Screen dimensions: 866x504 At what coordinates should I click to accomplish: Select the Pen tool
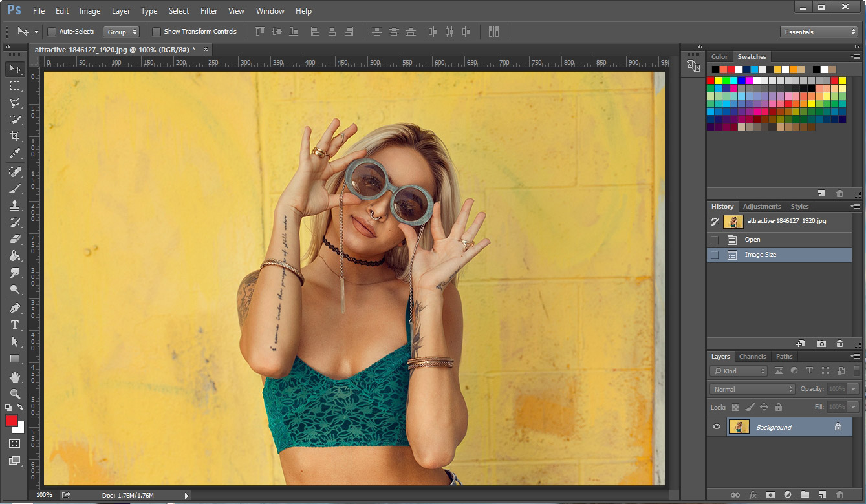point(15,308)
